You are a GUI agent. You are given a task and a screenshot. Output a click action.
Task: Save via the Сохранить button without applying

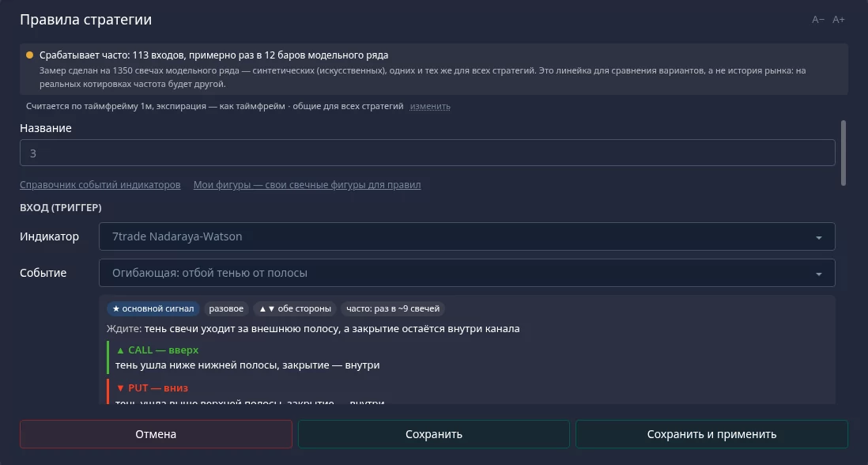(x=434, y=434)
